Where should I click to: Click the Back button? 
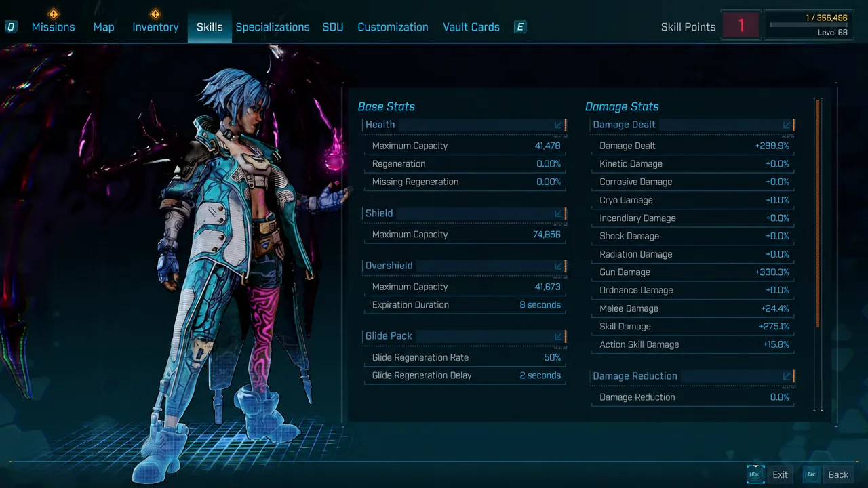838,474
